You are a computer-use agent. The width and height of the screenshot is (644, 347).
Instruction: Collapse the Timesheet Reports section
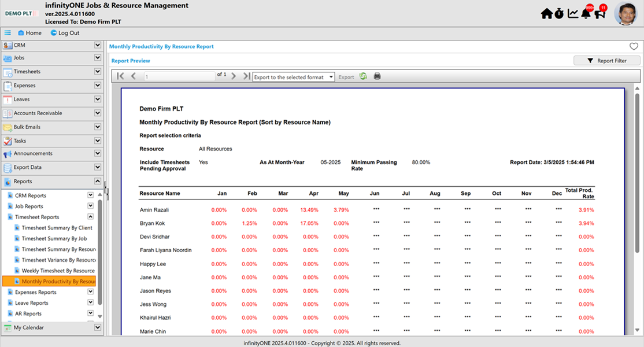(x=90, y=216)
